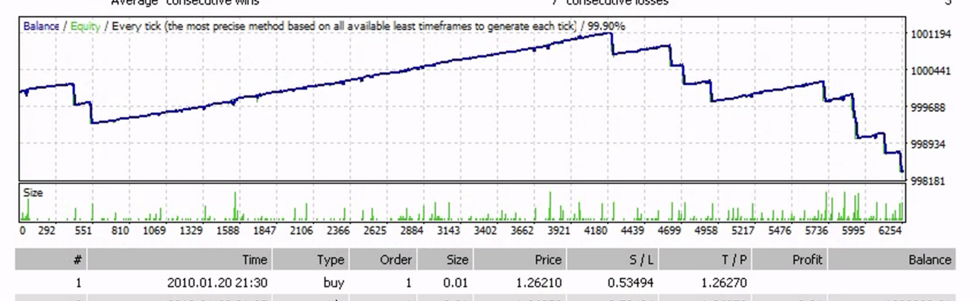Click the 3402 x-axis tick label
This screenshot has width=980, height=301.
tap(485, 230)
